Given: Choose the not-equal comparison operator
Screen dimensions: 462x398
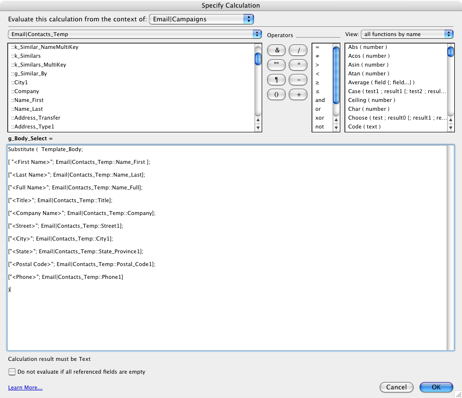Looking at the screenshot, I should (x=322, y=56).
